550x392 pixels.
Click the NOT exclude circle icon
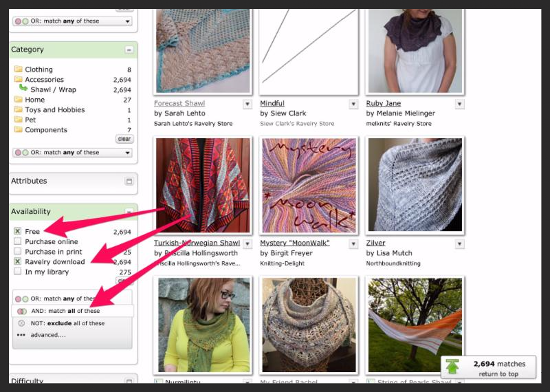click(x=21, y=323)
